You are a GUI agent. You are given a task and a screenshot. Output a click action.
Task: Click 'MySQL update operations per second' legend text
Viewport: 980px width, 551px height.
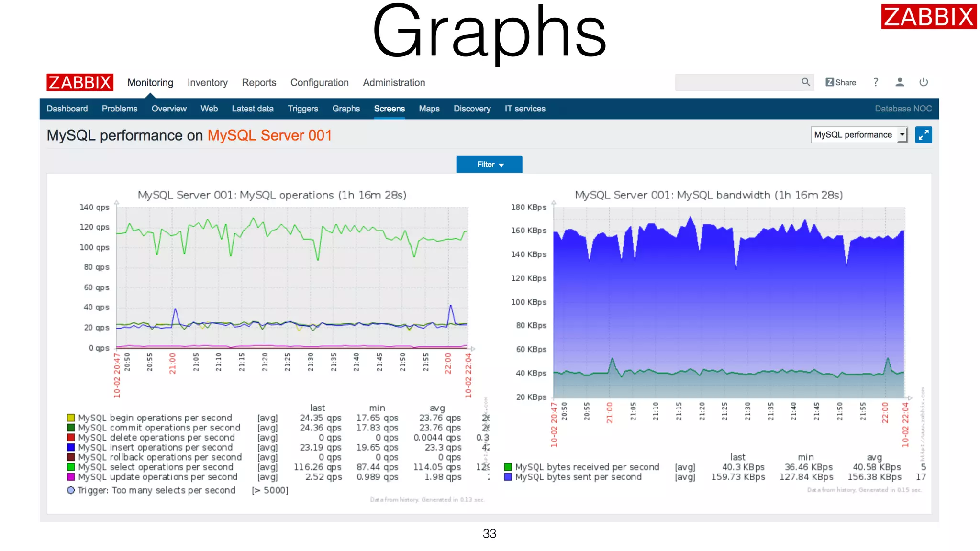pyautogui.click(x=158, y=477)
